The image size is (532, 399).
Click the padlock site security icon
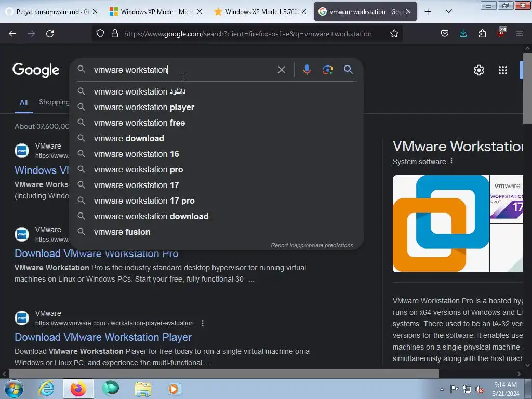115,34
